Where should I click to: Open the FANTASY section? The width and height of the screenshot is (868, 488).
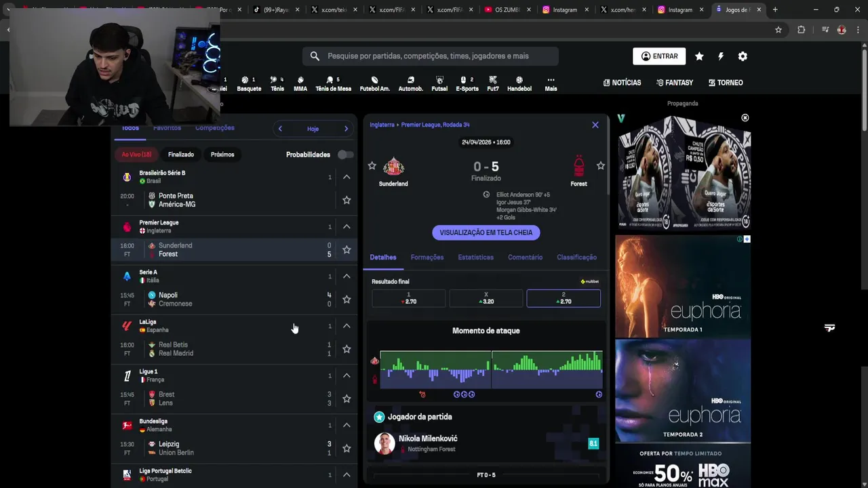675,83
